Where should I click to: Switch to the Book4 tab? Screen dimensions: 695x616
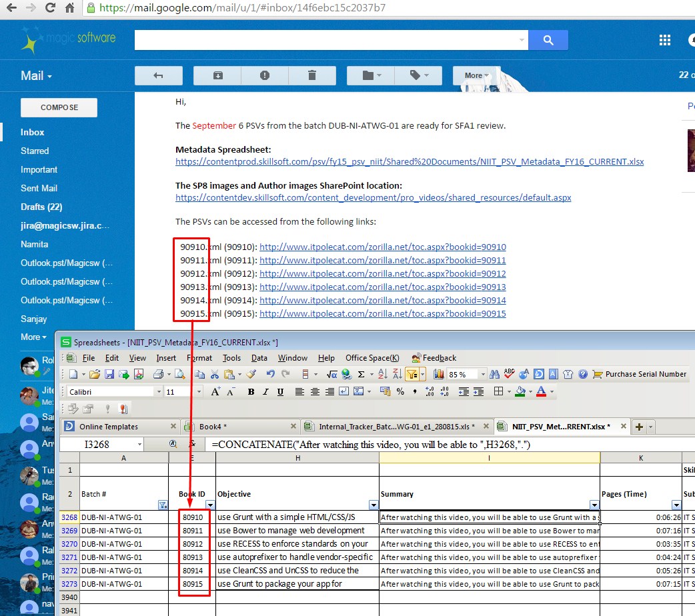[x=241, y=426]
